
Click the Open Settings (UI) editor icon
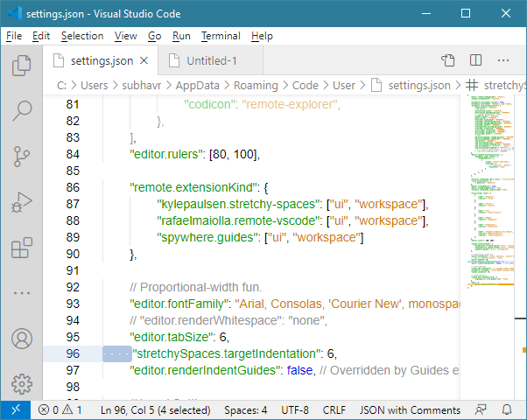tap(447, 60)
